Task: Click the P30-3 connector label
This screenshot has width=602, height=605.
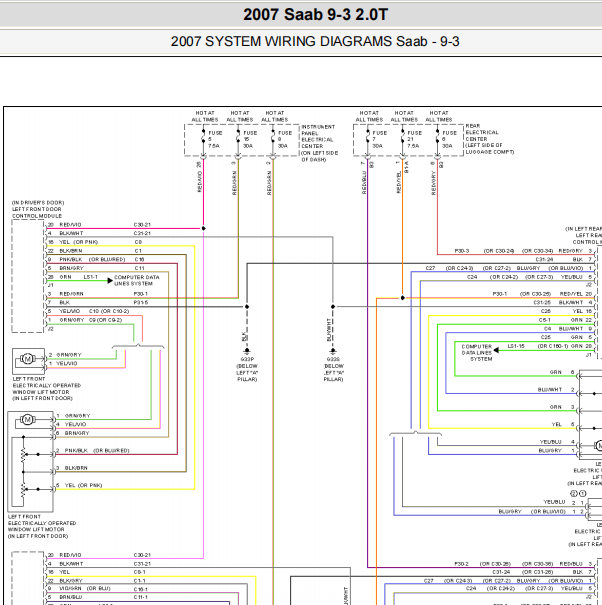Action: click(462, 251)
